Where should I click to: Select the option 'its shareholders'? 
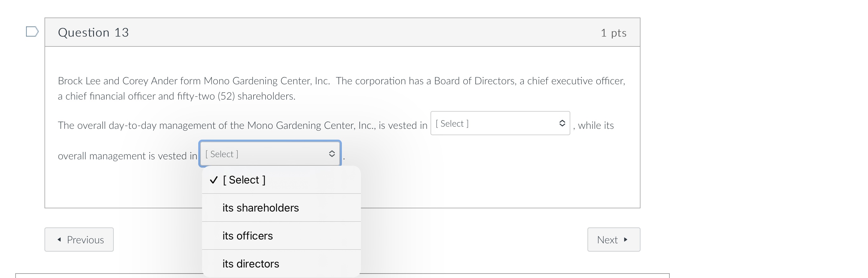point(261,207)
